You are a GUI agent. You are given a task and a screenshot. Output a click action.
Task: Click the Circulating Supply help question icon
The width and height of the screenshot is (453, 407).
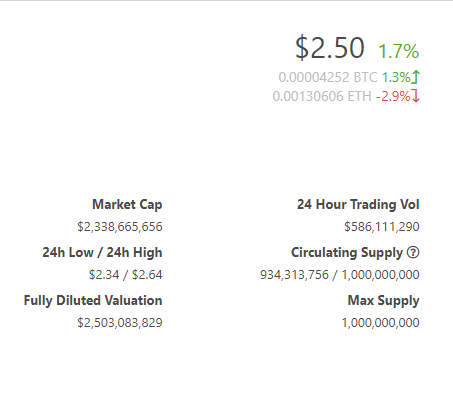click(x=413, y=252)
